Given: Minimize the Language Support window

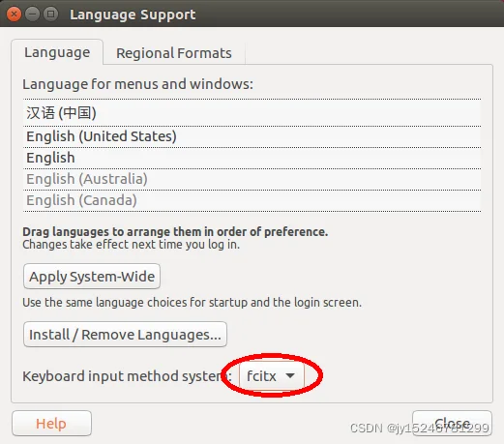Looking at the screenshot, I should 32,15.
